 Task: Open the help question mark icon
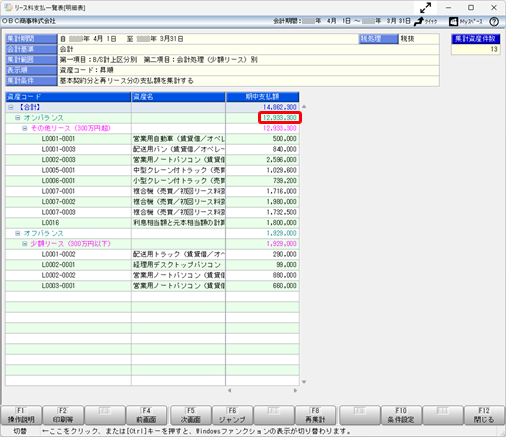tap(494, 21)
